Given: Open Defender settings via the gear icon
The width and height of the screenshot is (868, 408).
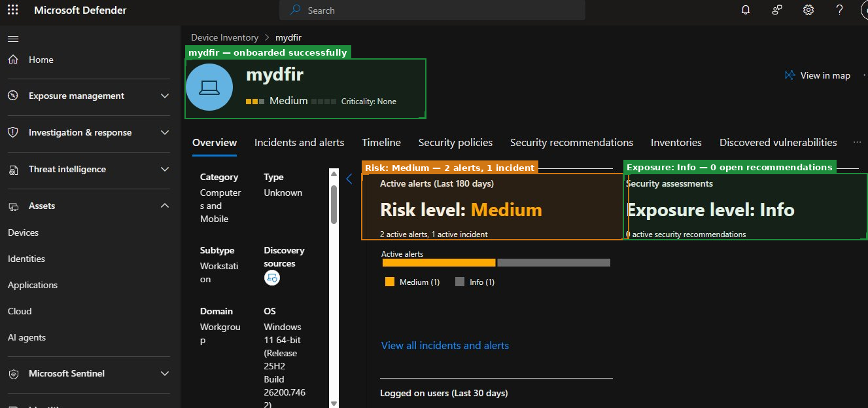Looking at the screenshot, I should pyautogui.click(x=808, y=10).
